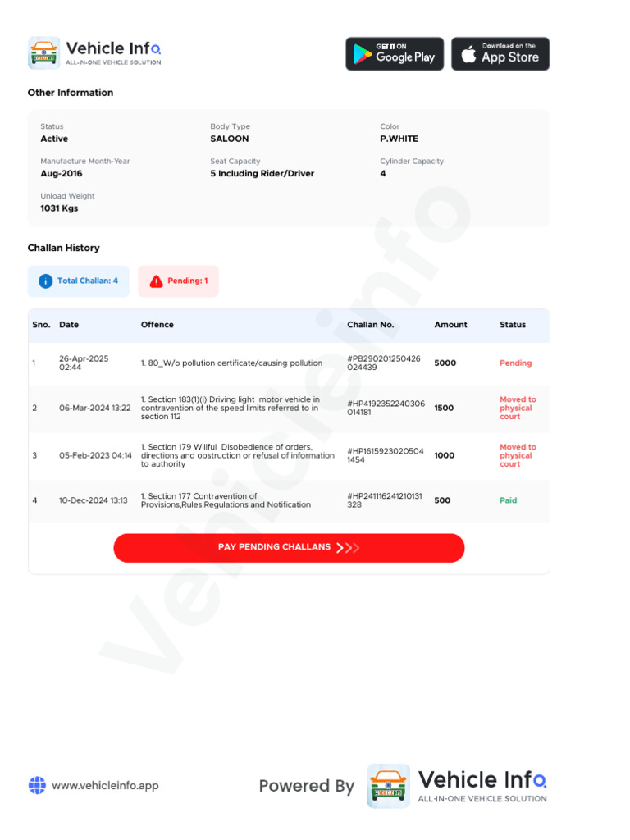Select the pollution certificate offence text
The image size is (630, 840).
231,363
